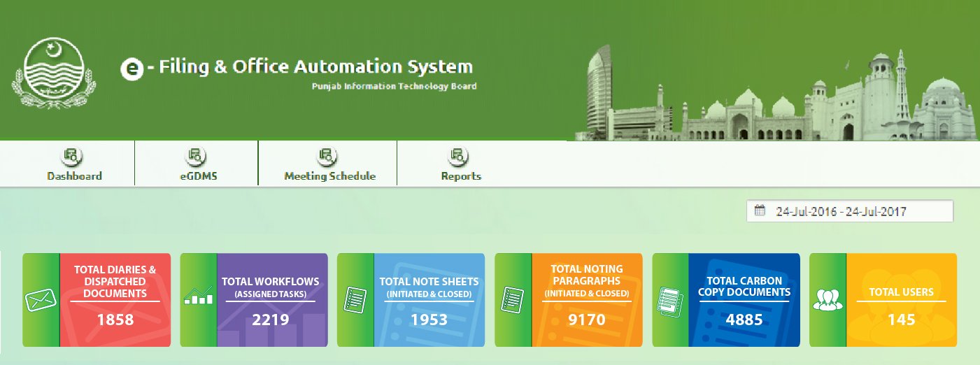Click the noting paragraphs count 9170
980x365 pixels.
[587, 321]
